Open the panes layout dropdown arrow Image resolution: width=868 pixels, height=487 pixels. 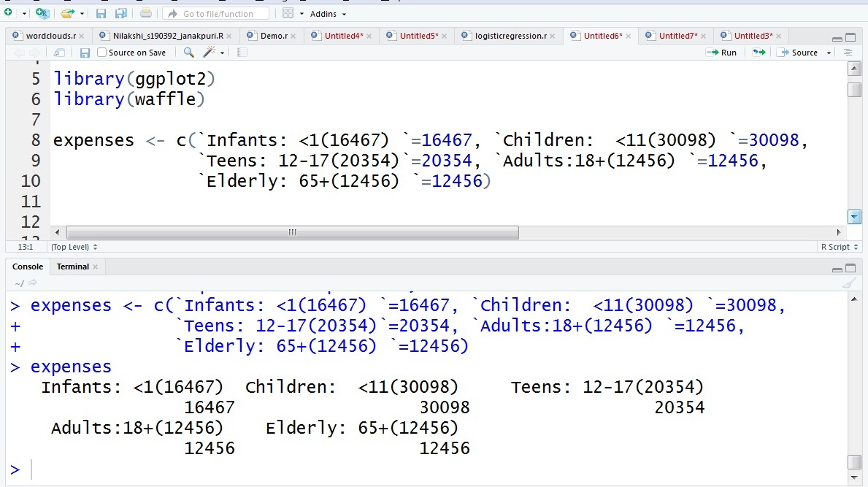click(x=302, y=14)
